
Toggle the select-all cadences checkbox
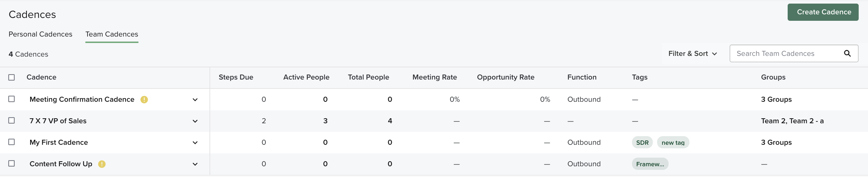11,77
